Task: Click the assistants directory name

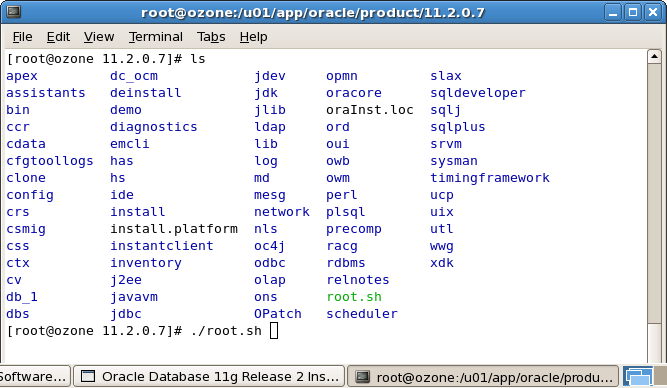Action: click(x=46, y=93)
